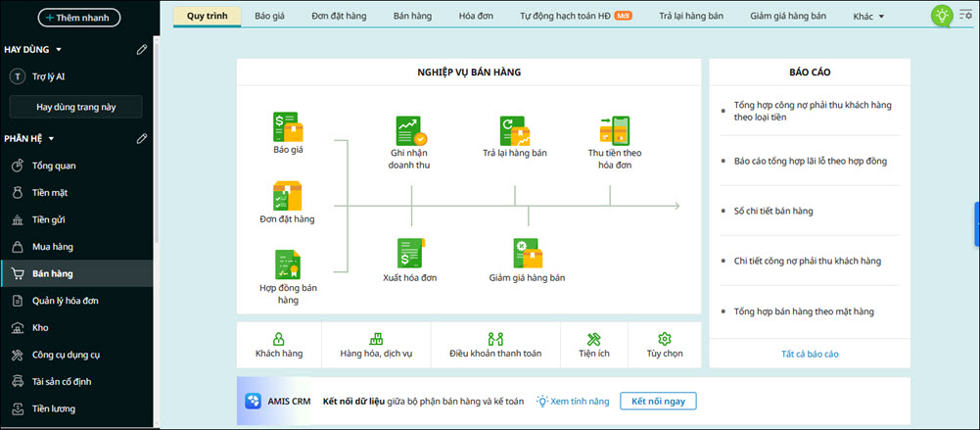Expand the Khác dropdown menu
Image resolution: width=980 pixels, height=430 pixels.
[x=867, y=17]
